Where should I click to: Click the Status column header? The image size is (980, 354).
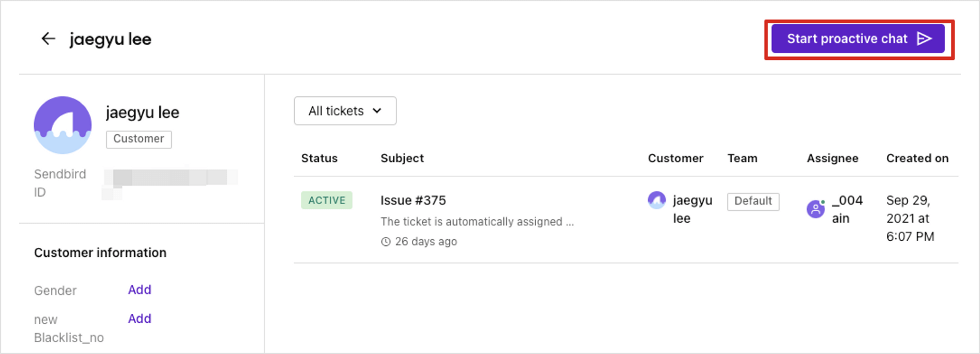(319, 158)
